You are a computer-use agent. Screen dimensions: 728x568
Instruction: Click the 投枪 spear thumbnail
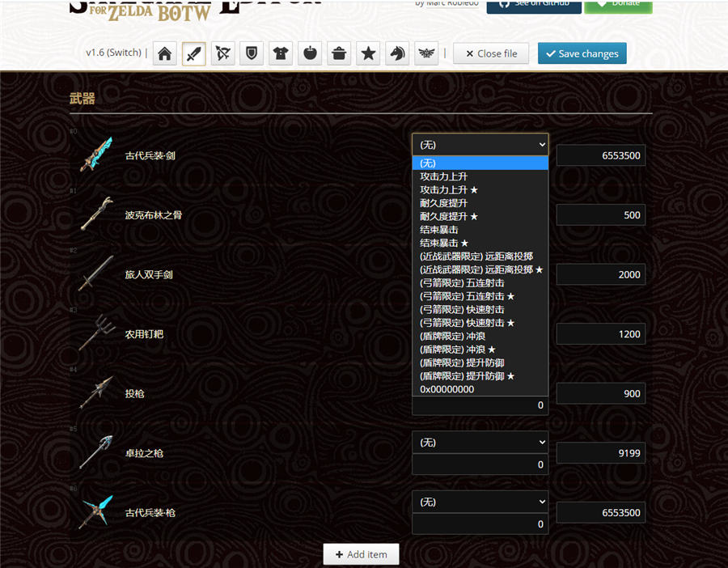[96, 392]
